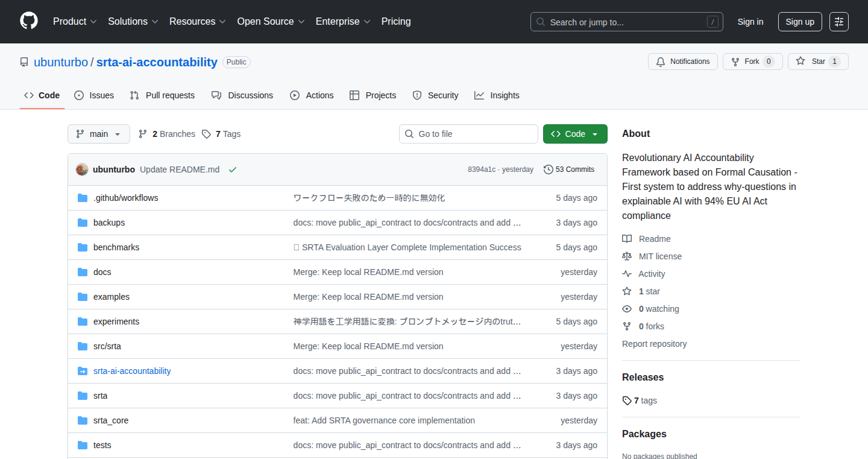
Task: Click the star icon in the Star button
Action: 800,62
